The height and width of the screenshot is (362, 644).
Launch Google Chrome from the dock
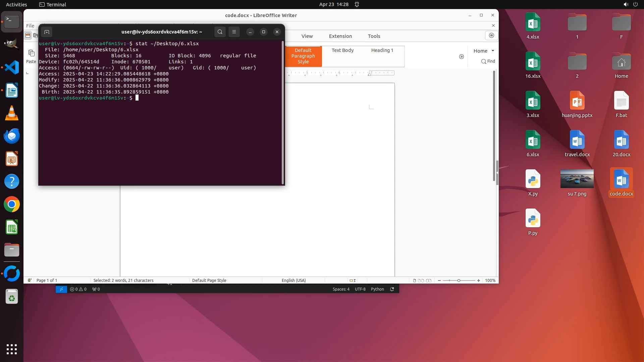12,204
